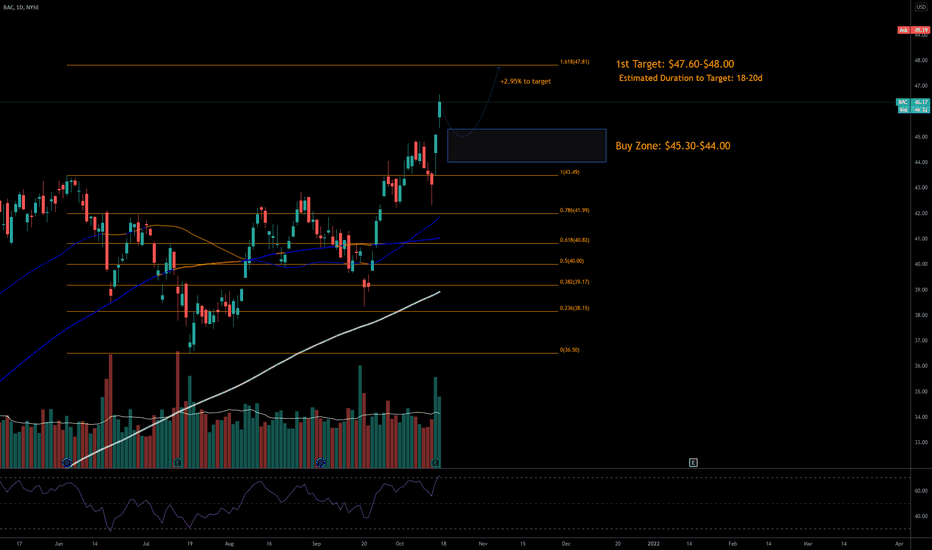Select the BAC last price label
This screenshot has width=932, height=550.
[913, 102]
